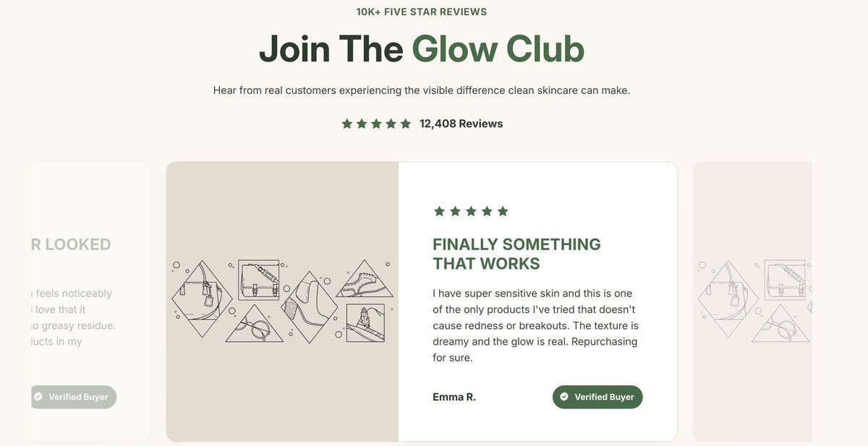Image resolution: width=868 pixels, height=446 pixels.
Task: Click the 10K+ FIVE STAR REVIEWS label
Action: tap(422, 12)
